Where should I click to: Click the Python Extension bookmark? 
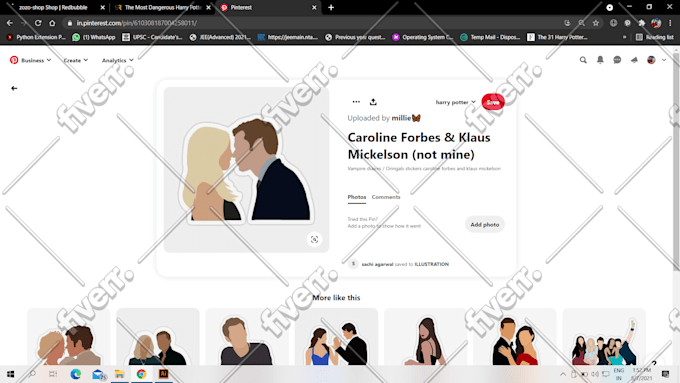pyautogui.click(x=36, y=37)
